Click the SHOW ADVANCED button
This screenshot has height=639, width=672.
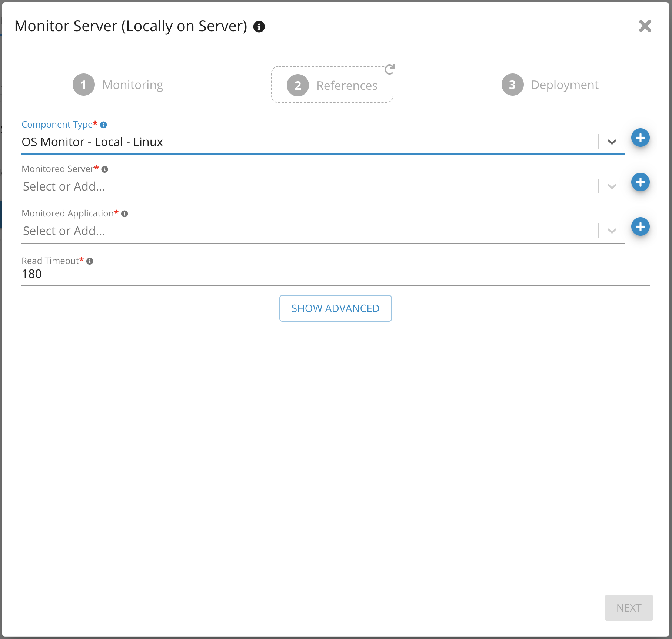[335, 308]
